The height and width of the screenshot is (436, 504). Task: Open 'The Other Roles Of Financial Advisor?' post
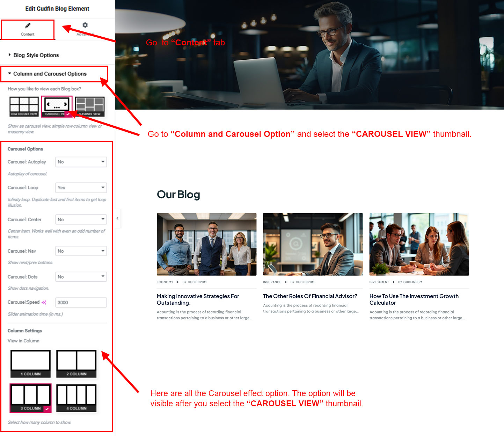310,296
